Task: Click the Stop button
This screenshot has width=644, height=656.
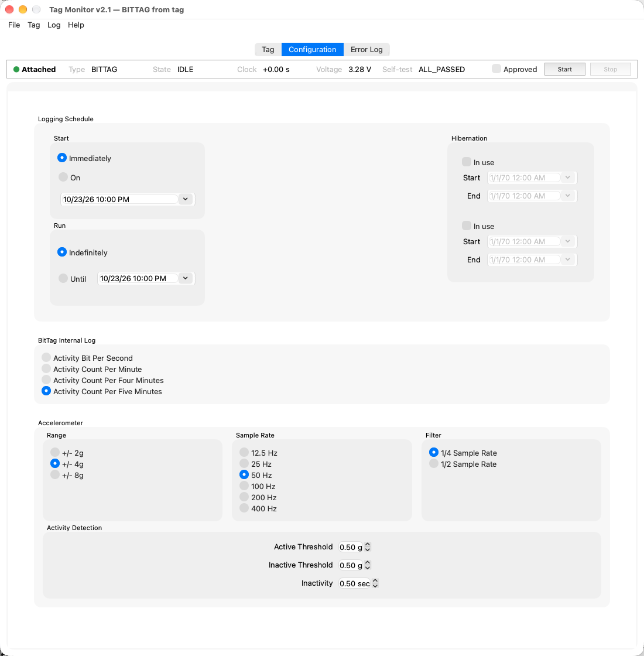Action: [x=610, y=70]
